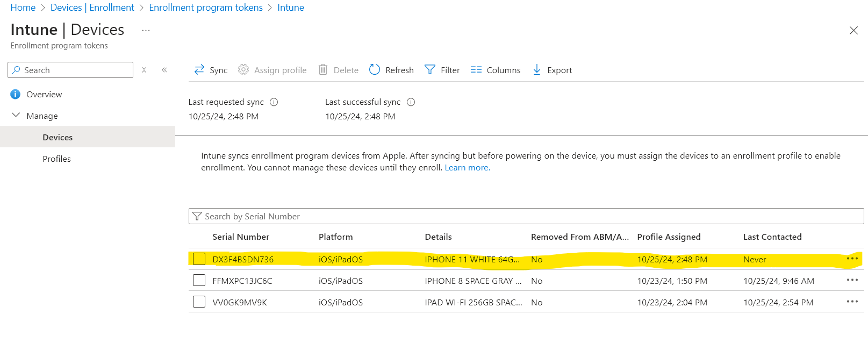
Task: Sort by Profile Assigned column header
Action: pyautogui.click(x=669, y=237)
